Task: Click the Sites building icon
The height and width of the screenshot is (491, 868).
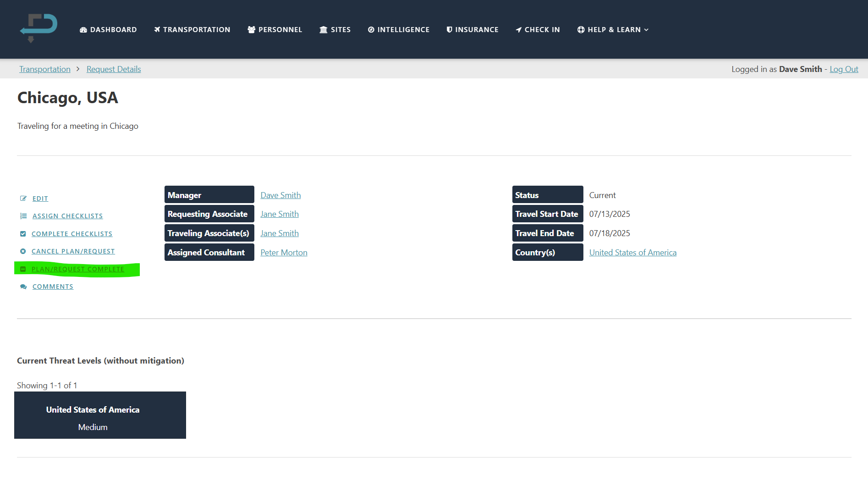Action: point(324,30)
